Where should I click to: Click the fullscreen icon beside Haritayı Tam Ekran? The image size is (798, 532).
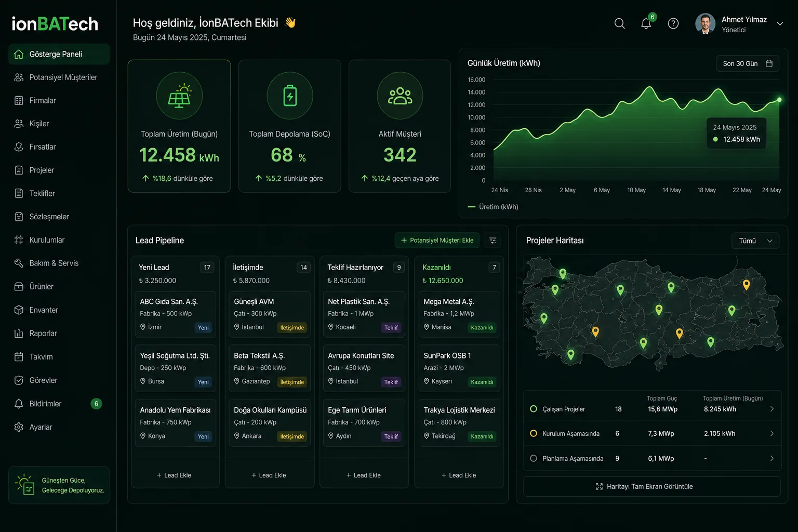tap(599, 487)
